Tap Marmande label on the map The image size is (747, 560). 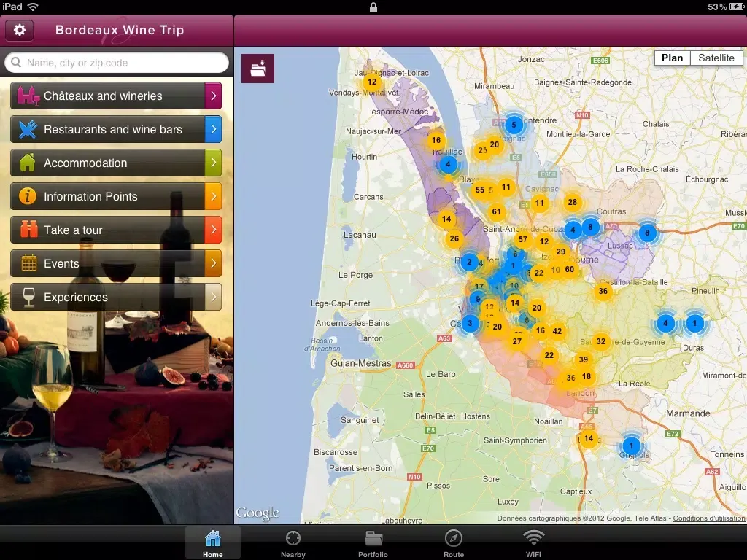(688, 413)
